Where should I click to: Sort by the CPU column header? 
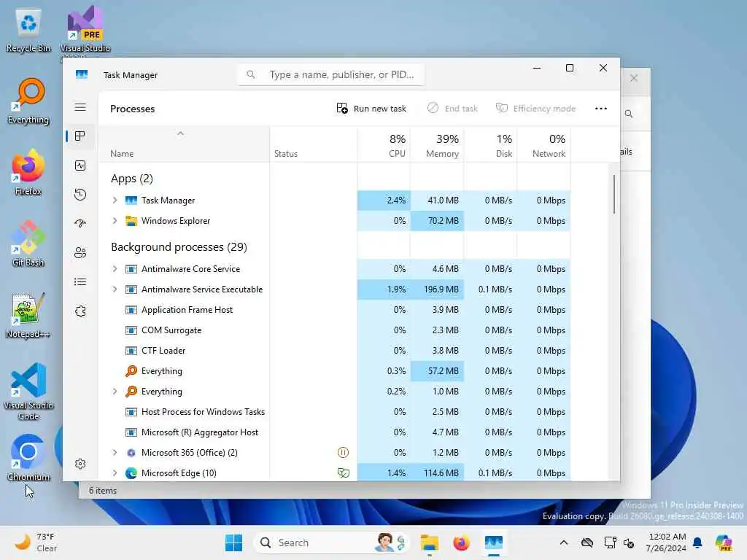click(384, 145)
